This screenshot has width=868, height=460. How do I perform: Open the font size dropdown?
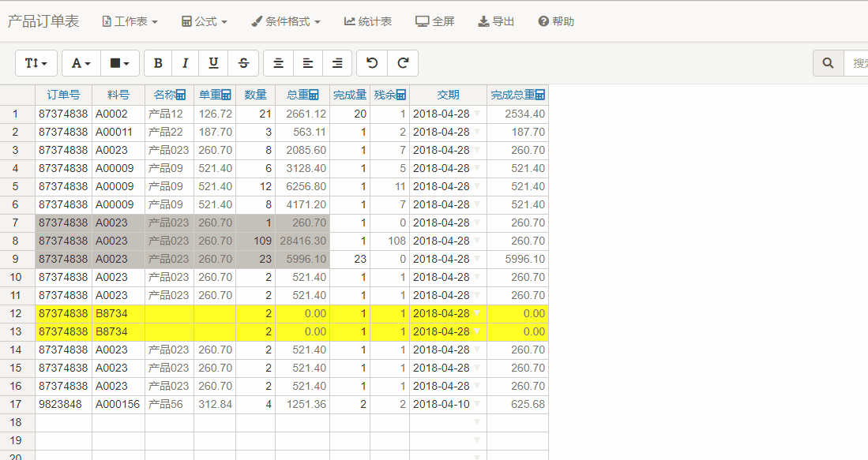(x=36, y=63)
